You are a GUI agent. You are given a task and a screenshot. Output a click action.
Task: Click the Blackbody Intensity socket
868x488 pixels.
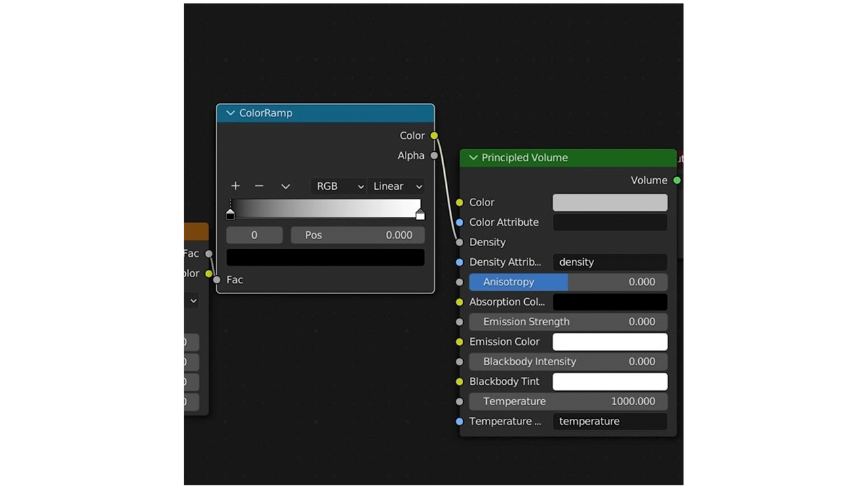pos(460,362)
